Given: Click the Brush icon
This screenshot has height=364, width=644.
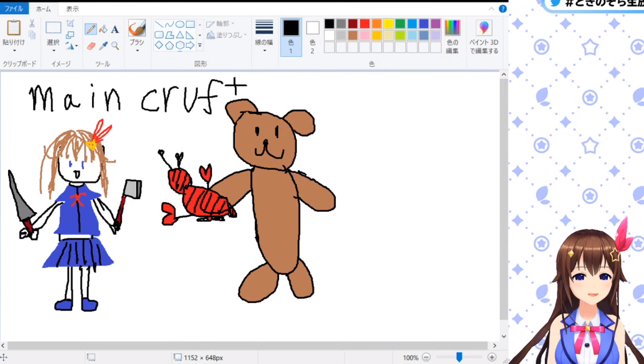Looking at the screenshot, I should (x=137, y=28).
